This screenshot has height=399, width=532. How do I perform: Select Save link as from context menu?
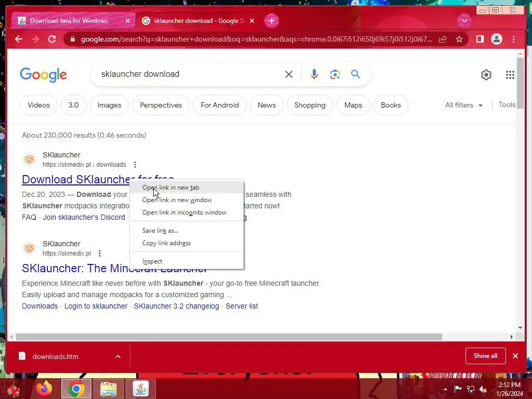pyautogui.click(x=187, y=231)
